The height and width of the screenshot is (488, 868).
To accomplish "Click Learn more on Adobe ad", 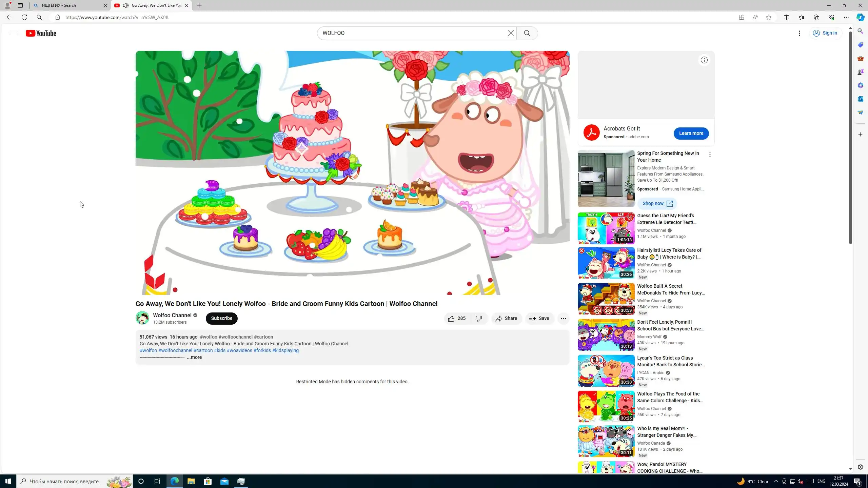I will click(691, 134).
